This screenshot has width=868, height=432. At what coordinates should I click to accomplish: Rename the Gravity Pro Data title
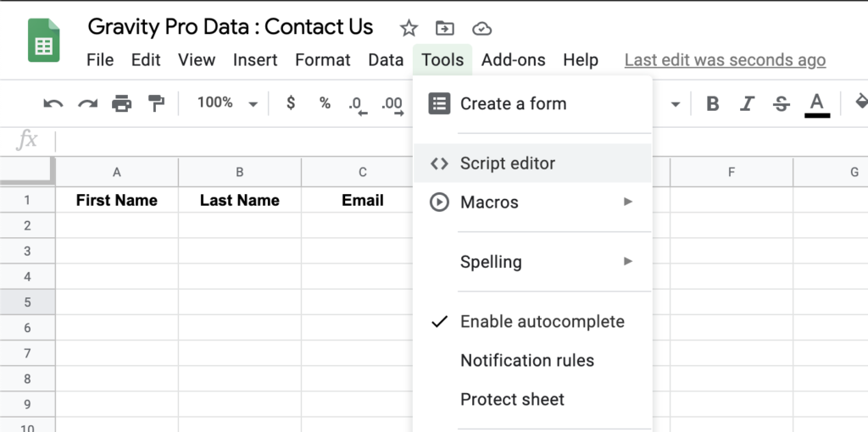click(231, 27)
